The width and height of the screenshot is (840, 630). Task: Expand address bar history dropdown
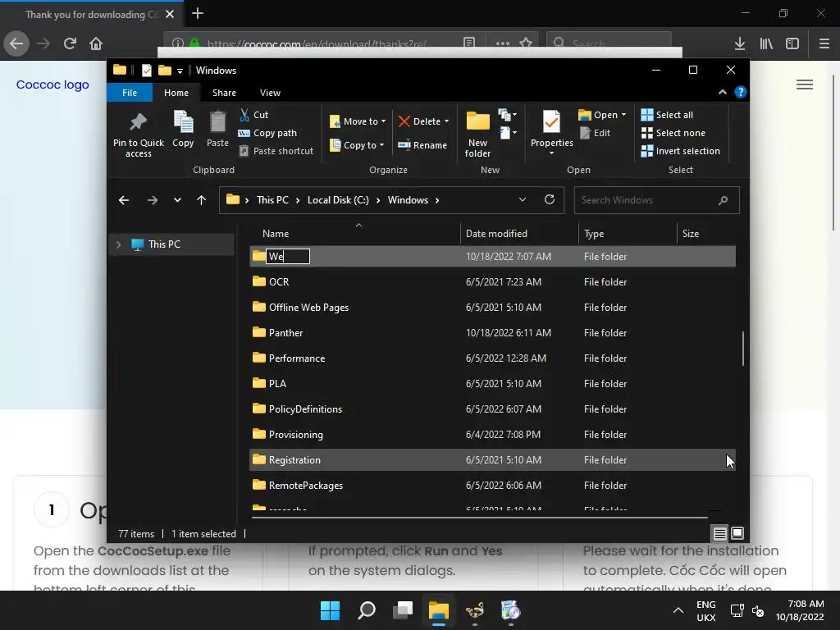click(523, 200)
